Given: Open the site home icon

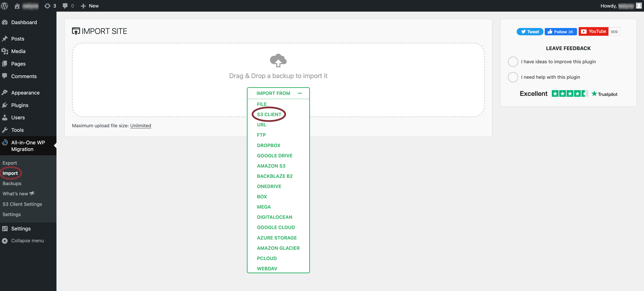Looking at the screenshot, I should [x=17, y=6].
